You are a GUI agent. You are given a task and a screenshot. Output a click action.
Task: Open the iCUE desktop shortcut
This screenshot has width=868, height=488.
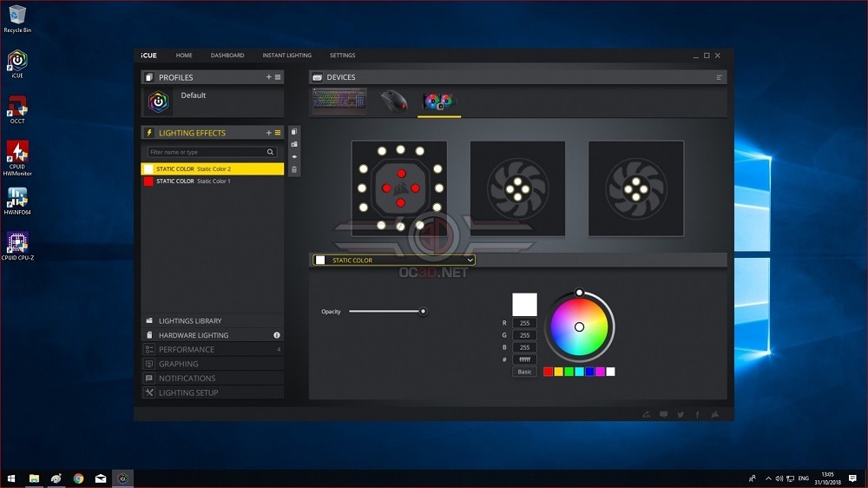click(x=17, y=63)
